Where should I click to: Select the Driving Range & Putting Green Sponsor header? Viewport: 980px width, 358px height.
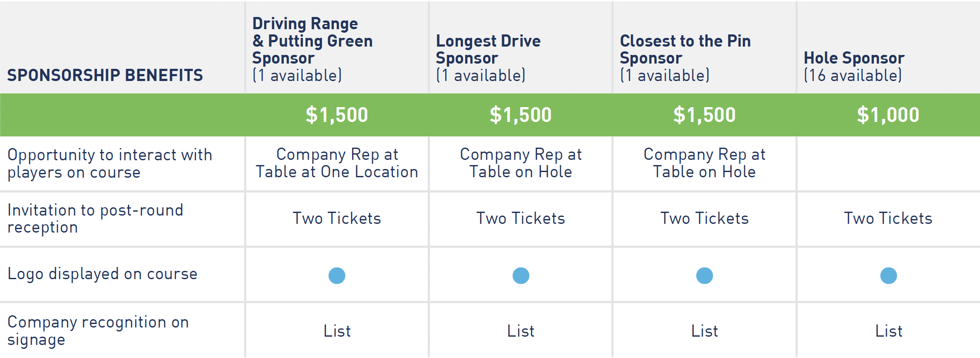[x=312, y=49]
